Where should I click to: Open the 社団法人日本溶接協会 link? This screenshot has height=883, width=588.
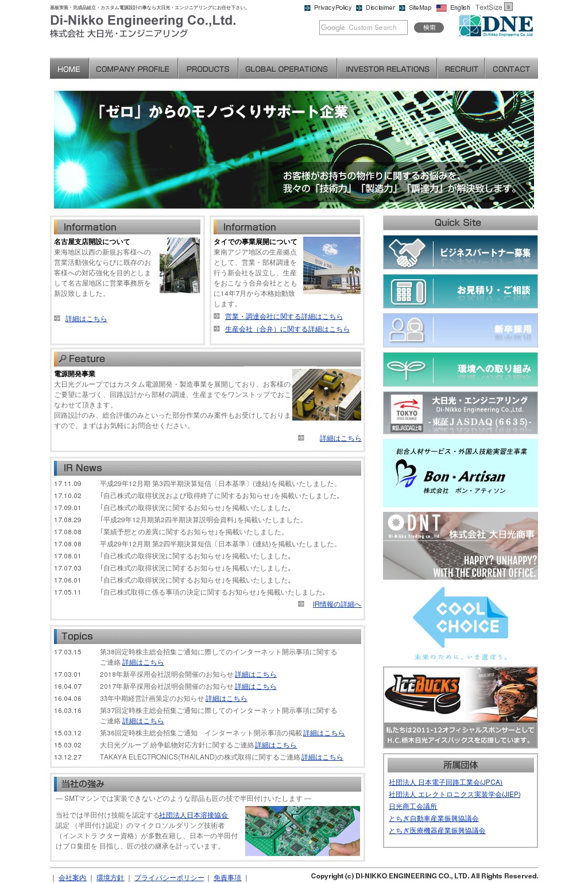point(194,815)
